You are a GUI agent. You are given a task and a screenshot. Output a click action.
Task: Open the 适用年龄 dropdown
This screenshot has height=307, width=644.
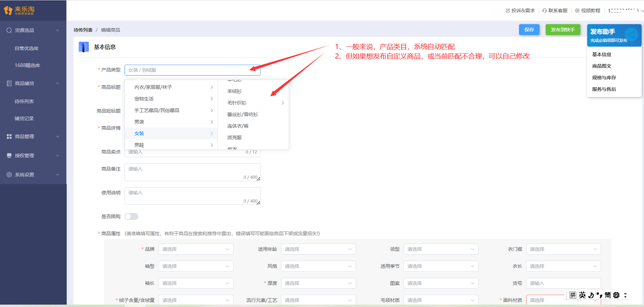pyautogui.click(x=319, y=249)
